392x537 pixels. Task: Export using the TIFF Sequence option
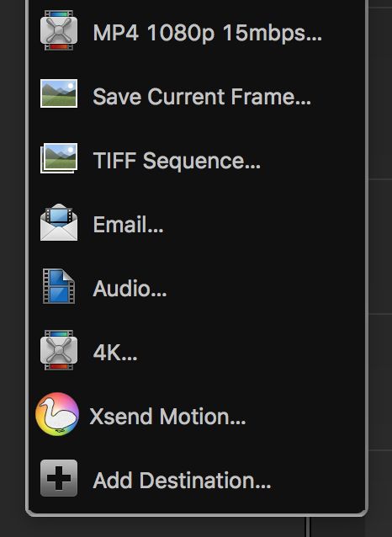(x=197, y=160)
